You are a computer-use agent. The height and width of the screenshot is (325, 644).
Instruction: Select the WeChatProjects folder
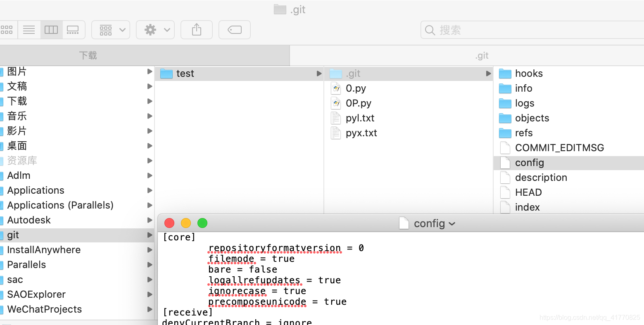(x=77, y=309)
